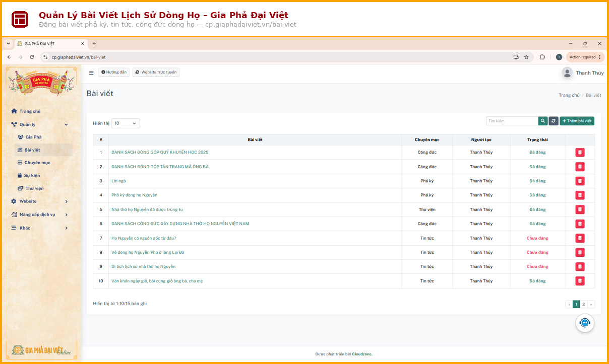This screenshot has width=609, height=364.
Task: Focus the Tìm kiếm search field
Action: 512,121
